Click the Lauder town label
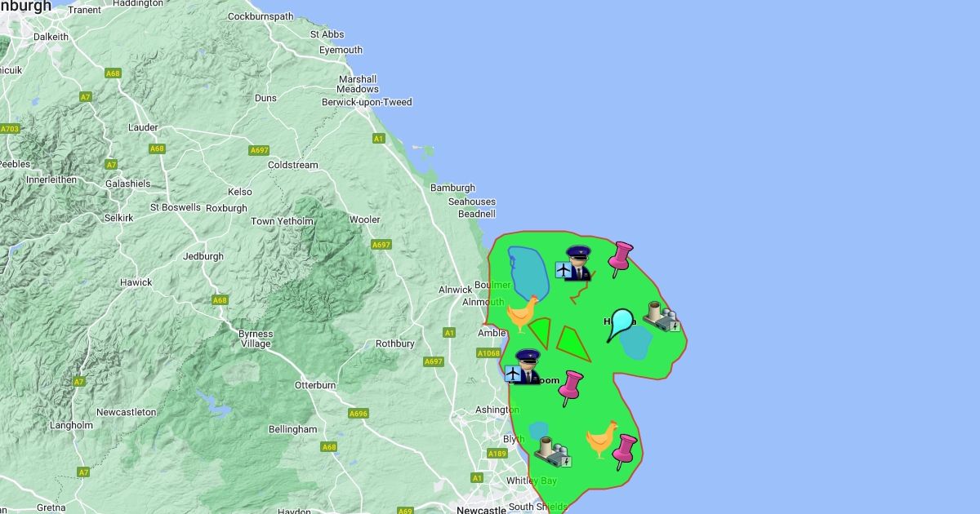Screen dimensions: 980x514 [x=144, y=127]
